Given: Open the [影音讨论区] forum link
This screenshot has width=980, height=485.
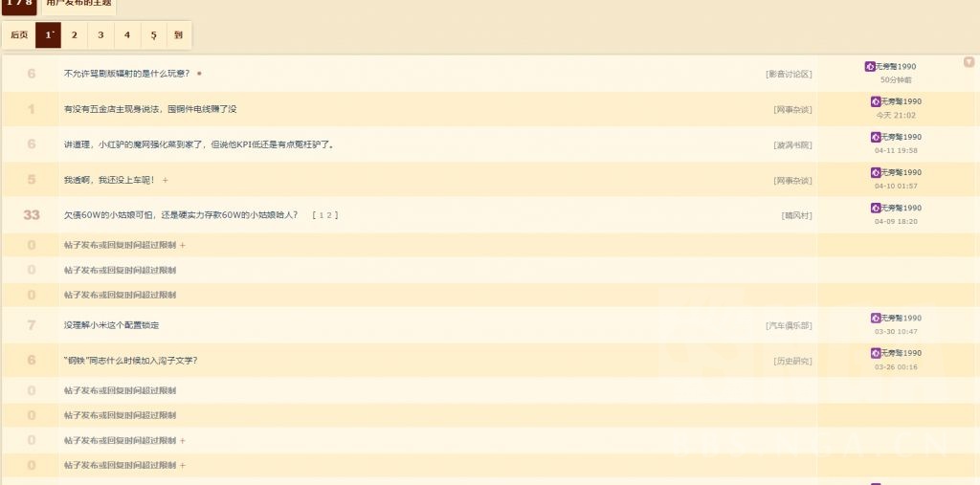Looking at the screenshot, I should (789, 74).
